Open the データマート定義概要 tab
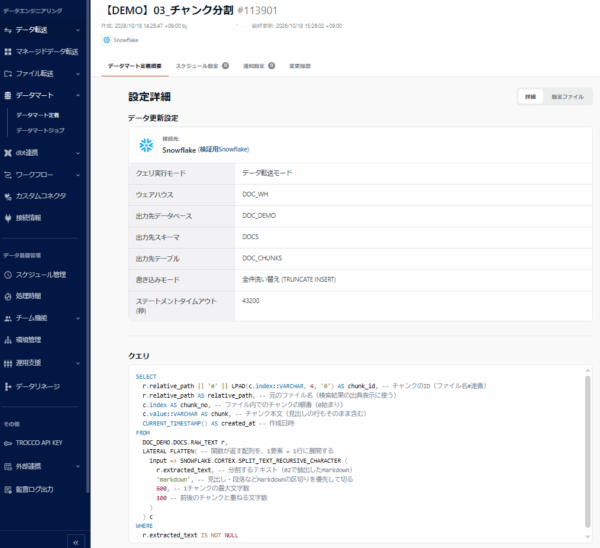This screenshot has width=600, height=548. tap(135, 66)
